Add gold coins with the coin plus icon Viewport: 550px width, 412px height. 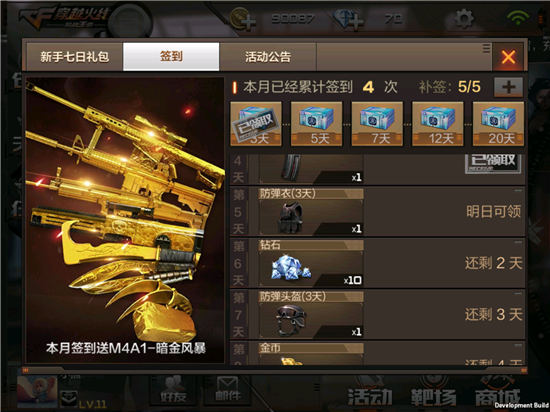tap(243, 19)
